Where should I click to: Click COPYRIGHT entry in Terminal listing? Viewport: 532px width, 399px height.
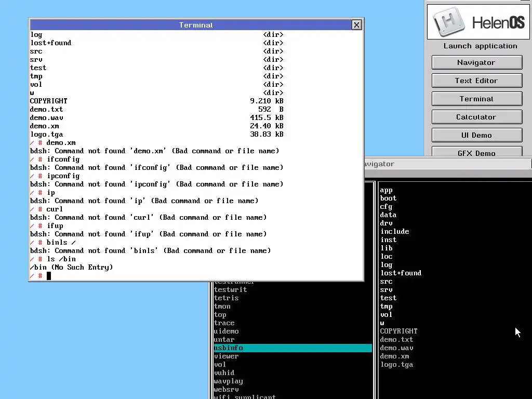(48, 101)
